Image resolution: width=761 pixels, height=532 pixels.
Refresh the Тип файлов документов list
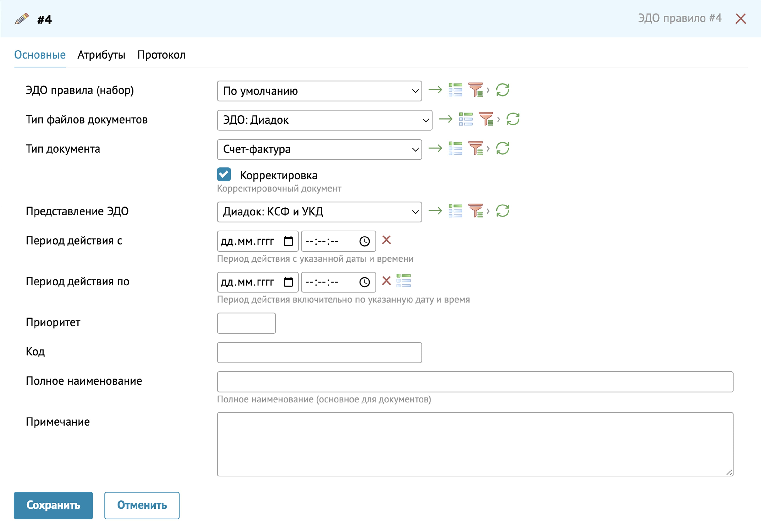tap(513, 119)
